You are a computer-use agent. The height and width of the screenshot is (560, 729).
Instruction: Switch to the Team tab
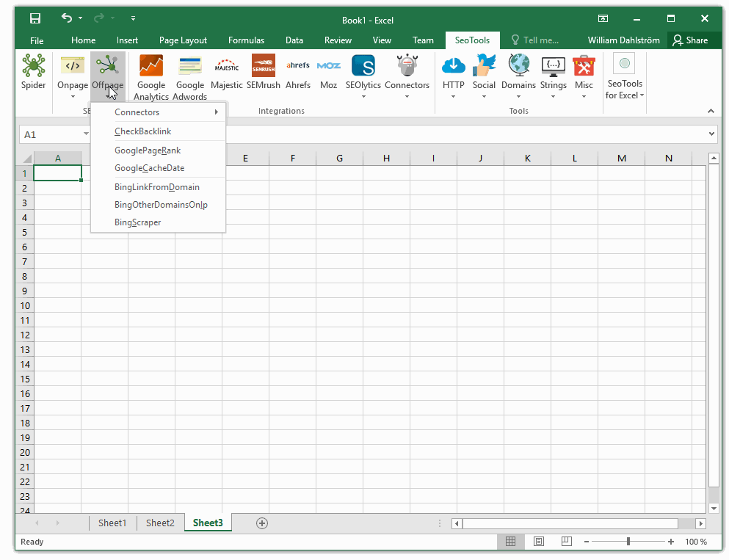pyautogui.click(x=423, y=40)
